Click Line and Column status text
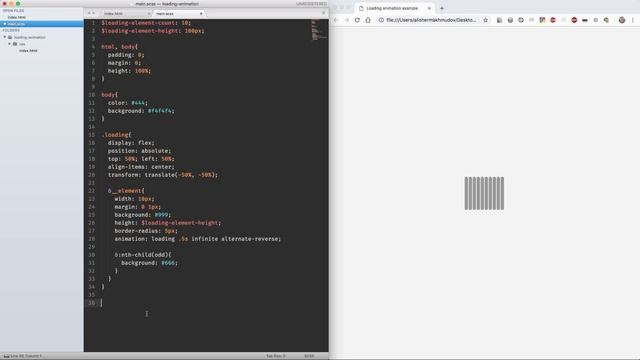The image size is (640, 360). [x=26, y=356]
